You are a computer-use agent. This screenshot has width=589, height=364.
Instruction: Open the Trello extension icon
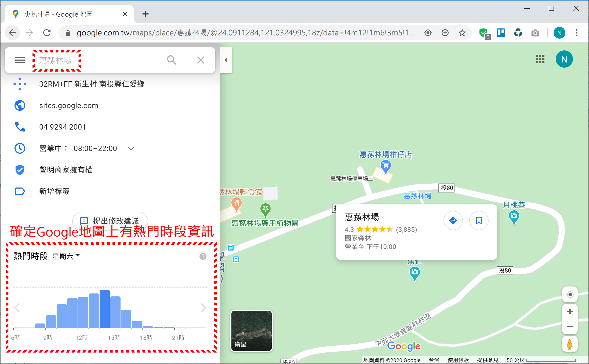501,33
